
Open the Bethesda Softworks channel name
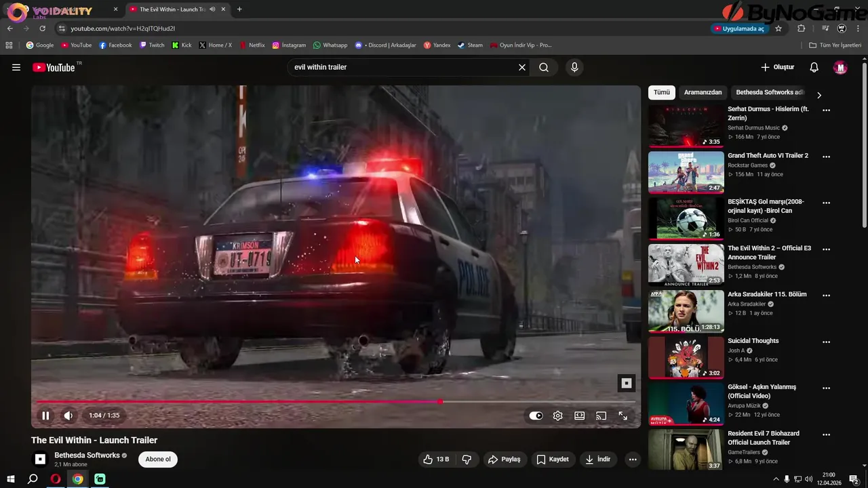(87, 455)
